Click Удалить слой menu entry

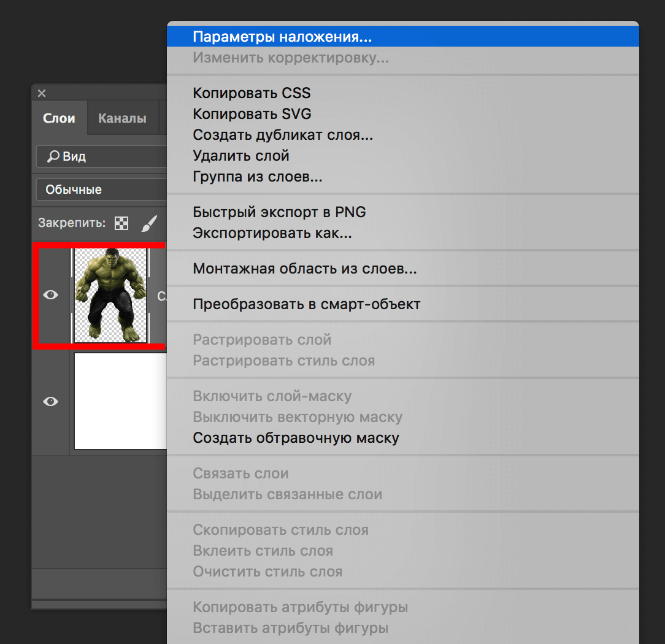241,156
